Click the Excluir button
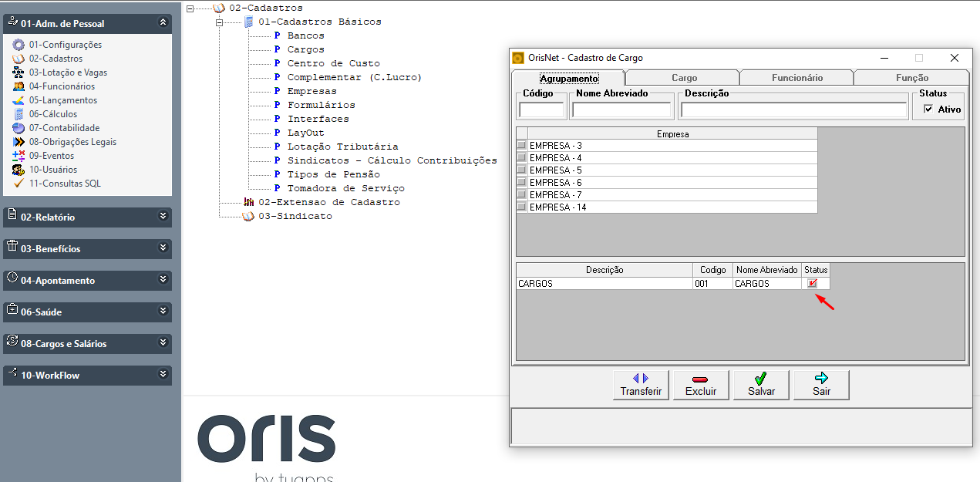The width and height of the screenshot is (980, 482). click(701, 385)
